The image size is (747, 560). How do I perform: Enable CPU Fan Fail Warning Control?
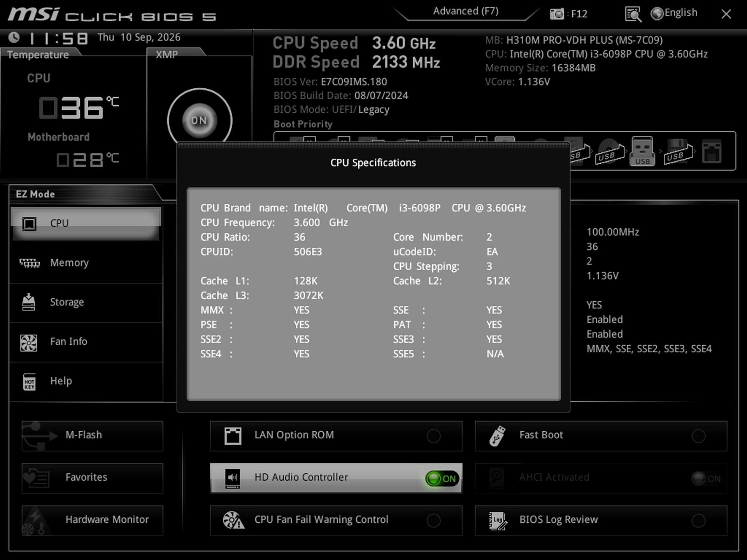pos(433,520)
